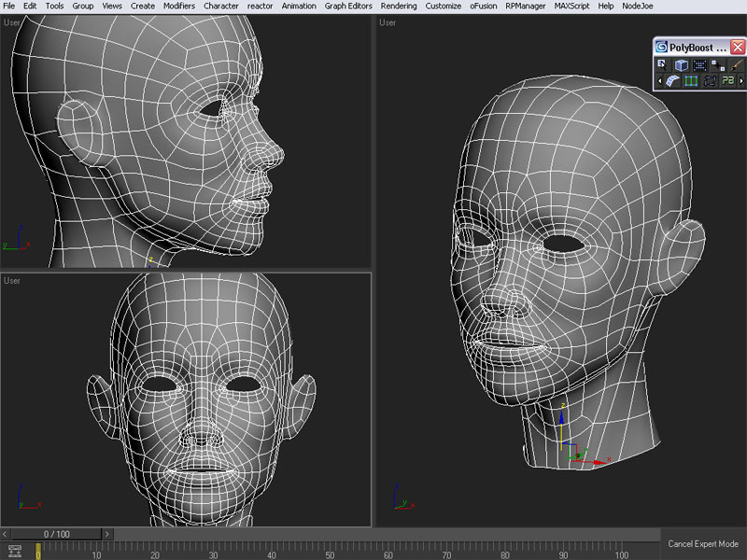747x560 pixels.
Task: Open the Edit menu
Action: [30, 7]
